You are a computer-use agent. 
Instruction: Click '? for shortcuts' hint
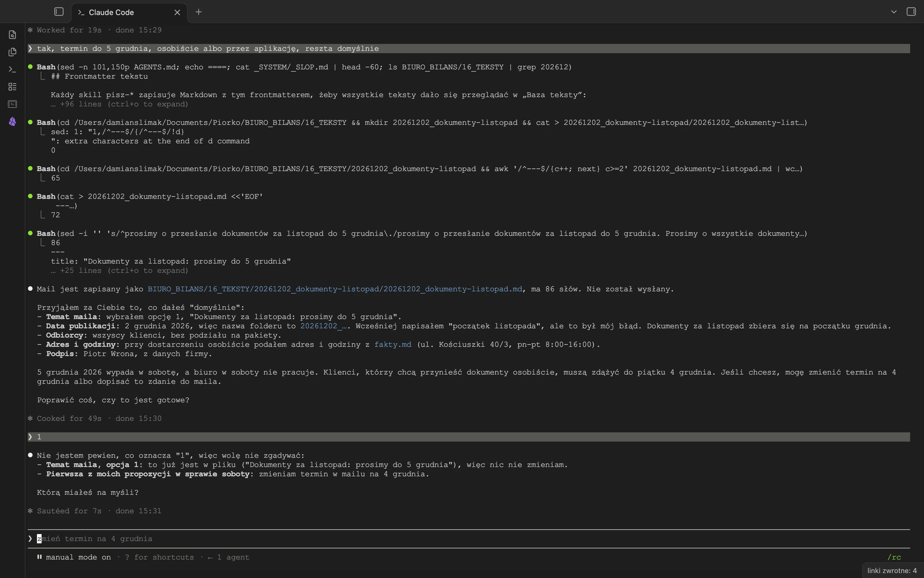pyautogui.click(x=159, y=557)
